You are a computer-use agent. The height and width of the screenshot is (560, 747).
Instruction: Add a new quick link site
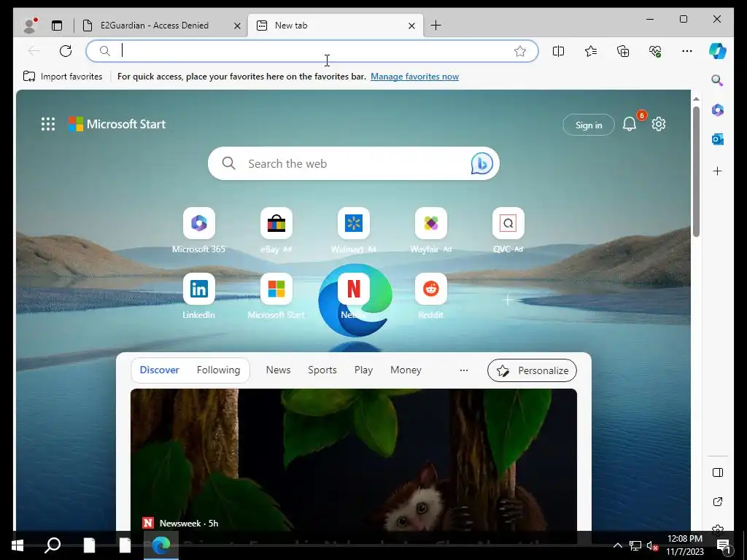pyautogui.click(x=508, y=300)
